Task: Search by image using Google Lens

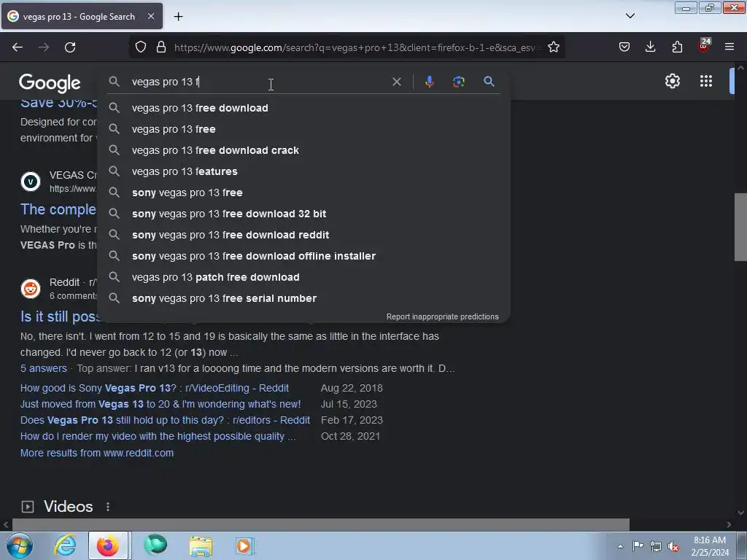Action: tap(459, 82)
